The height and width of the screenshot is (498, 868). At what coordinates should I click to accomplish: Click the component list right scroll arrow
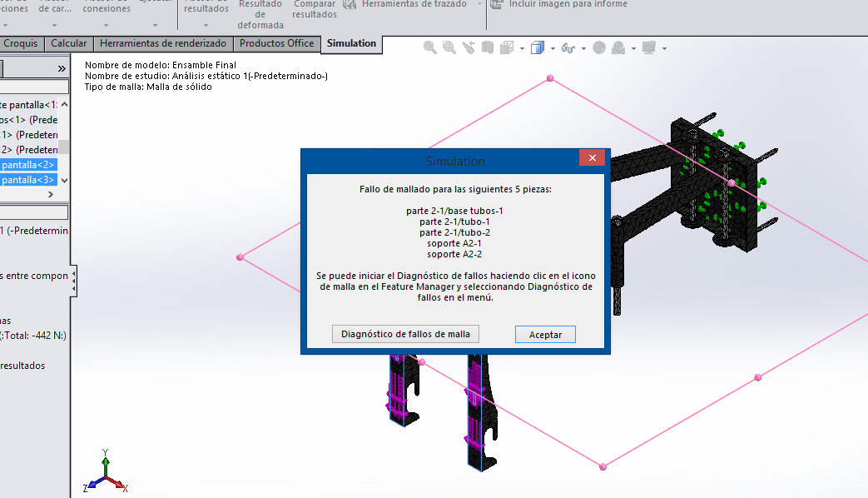[51, 194]
